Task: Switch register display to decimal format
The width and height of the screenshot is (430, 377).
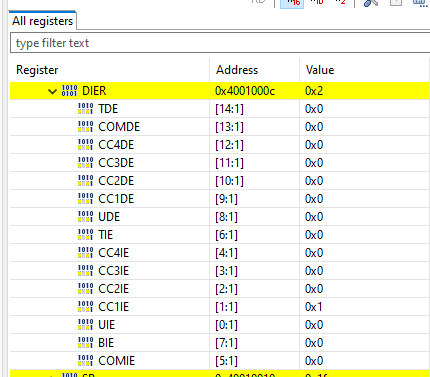Action: pyautogui.click(x=316, y=3)
